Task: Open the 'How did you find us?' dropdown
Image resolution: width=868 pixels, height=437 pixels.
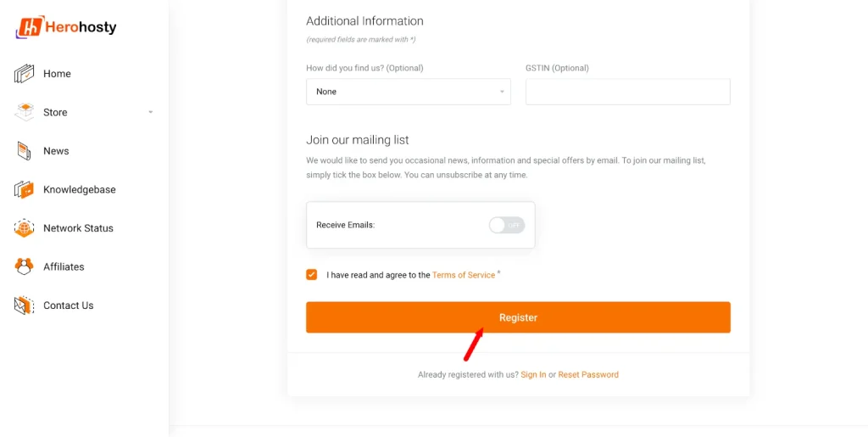Action: pos(408,92)
